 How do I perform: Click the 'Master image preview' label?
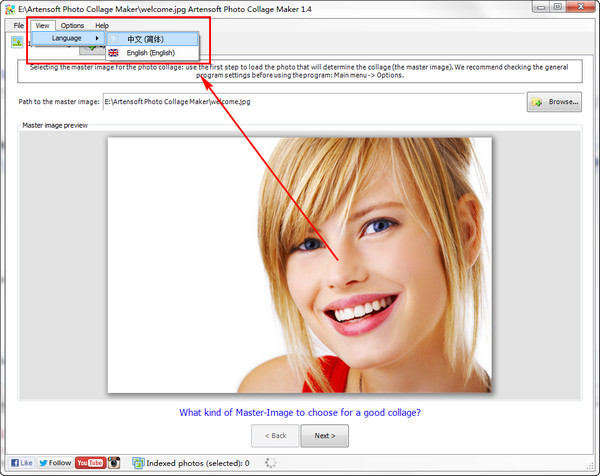point(55,125)
